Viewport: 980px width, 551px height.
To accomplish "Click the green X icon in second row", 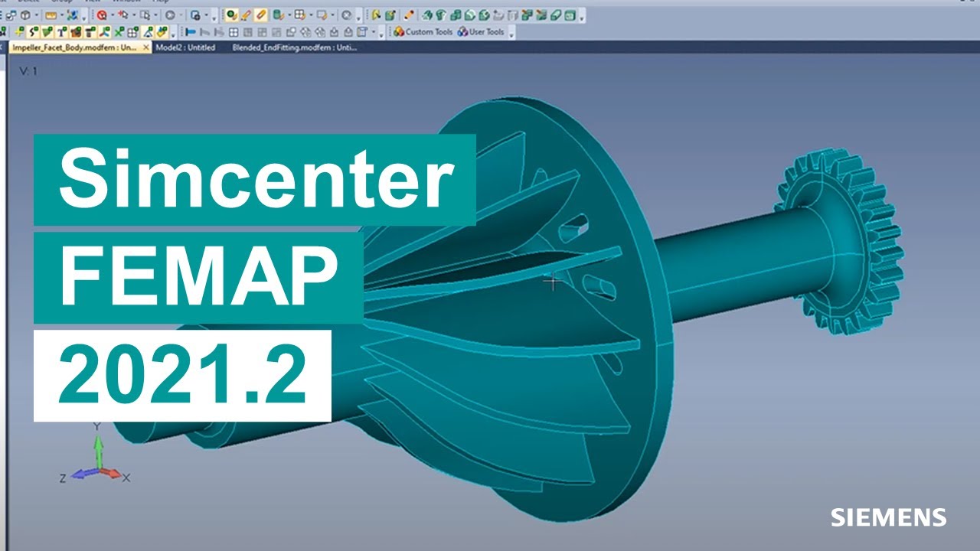I will tap(119, 31).
